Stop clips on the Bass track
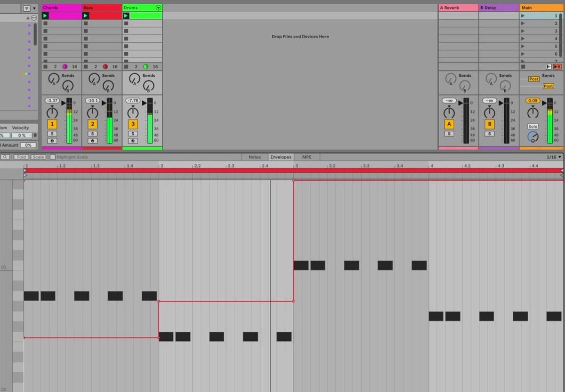This screenshot has width=565, height=392. click(x=86, y=67)
